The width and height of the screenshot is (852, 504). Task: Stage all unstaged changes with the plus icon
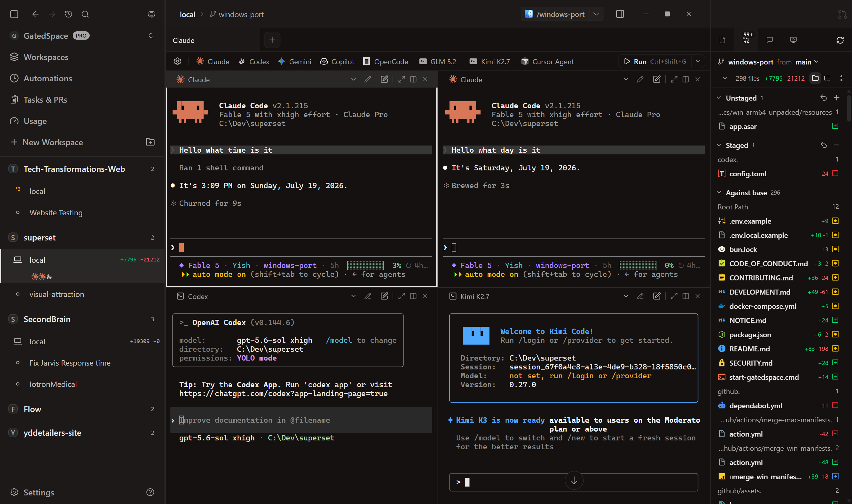pos(836,98)
